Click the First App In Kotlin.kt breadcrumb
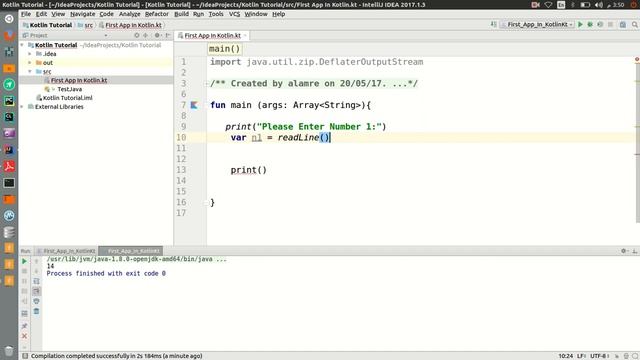 131,25
